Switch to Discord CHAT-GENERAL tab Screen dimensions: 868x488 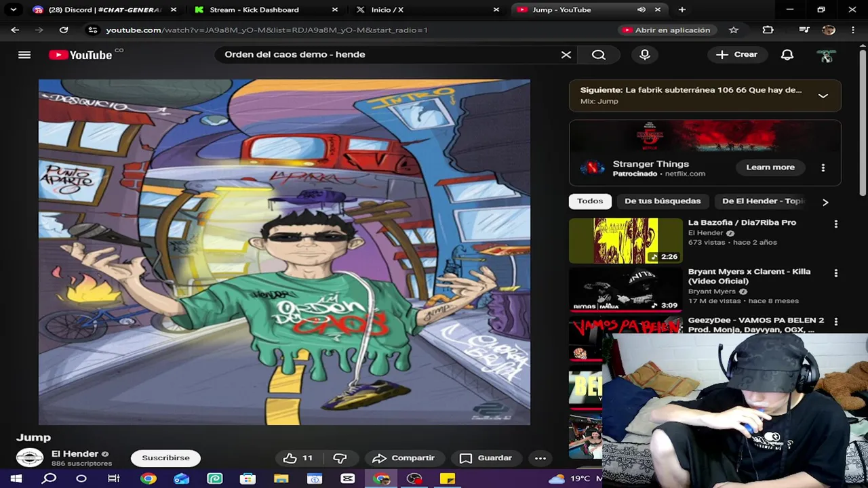(104, 9)
